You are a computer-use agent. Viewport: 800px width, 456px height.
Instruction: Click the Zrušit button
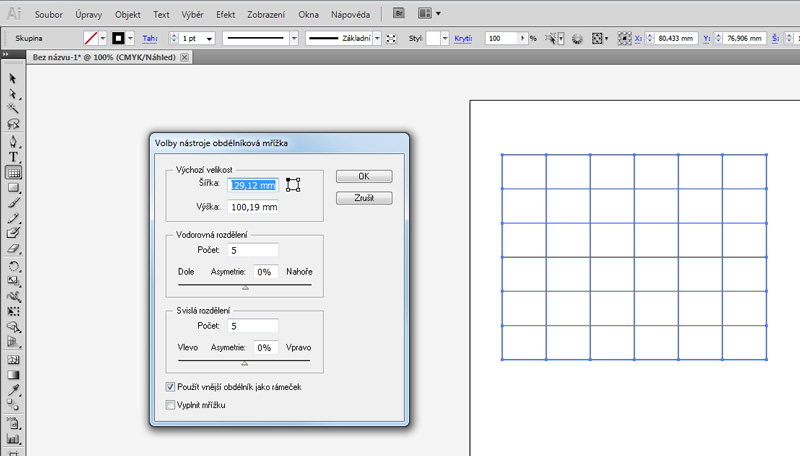(363, 198)
